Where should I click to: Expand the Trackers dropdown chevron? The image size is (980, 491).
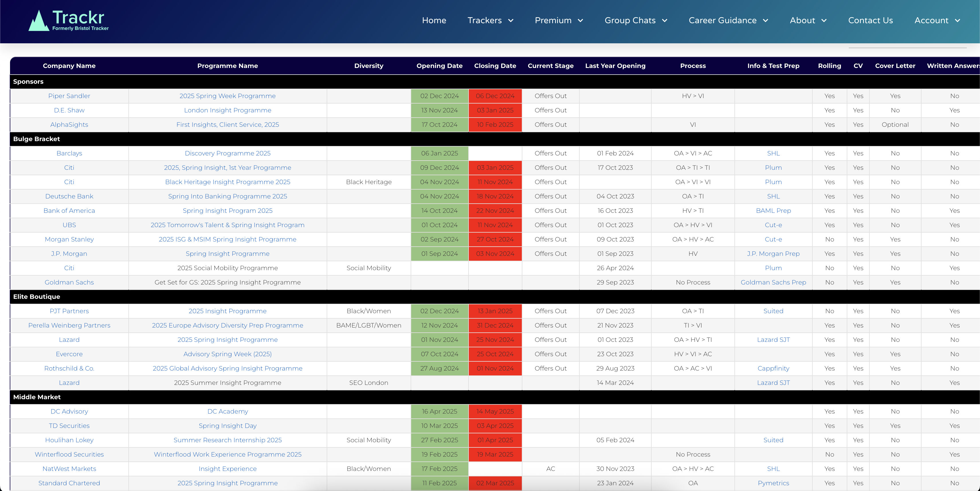pos(511,21)
